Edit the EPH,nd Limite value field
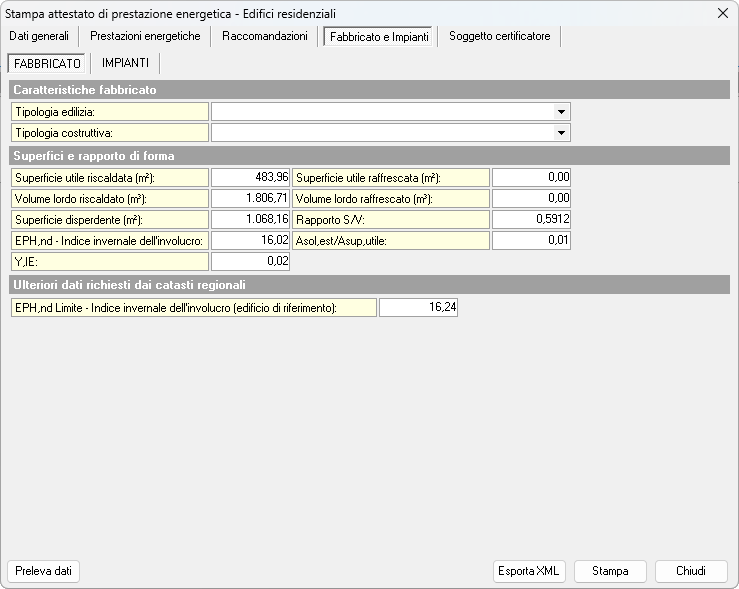 tap(418, 308)
